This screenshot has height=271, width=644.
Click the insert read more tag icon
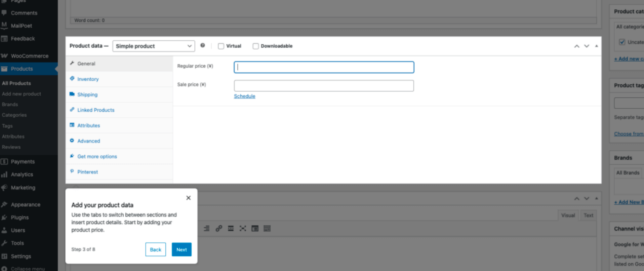pos(231,229)
